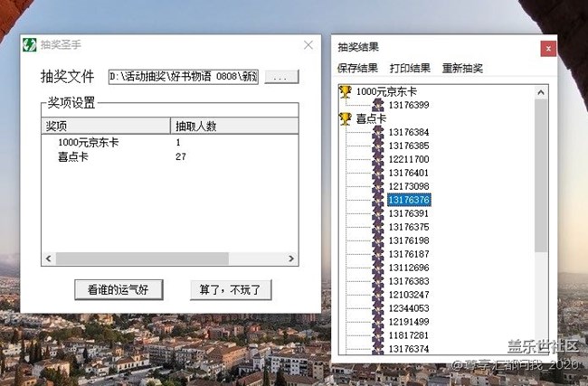Click up arrow of results scrollbar
Viewport: 588px width, 386px height.
click(541, 92)
